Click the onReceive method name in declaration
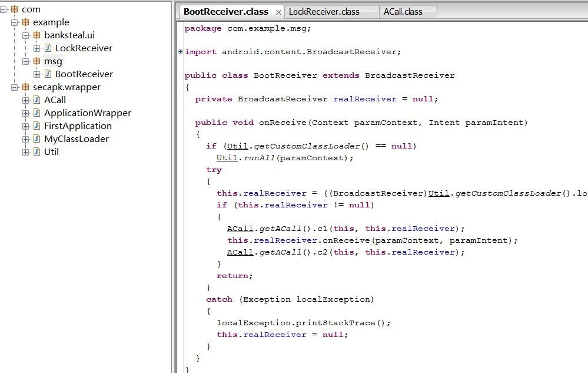This screenshot has height=373, width=588. [x=283, y=123]
